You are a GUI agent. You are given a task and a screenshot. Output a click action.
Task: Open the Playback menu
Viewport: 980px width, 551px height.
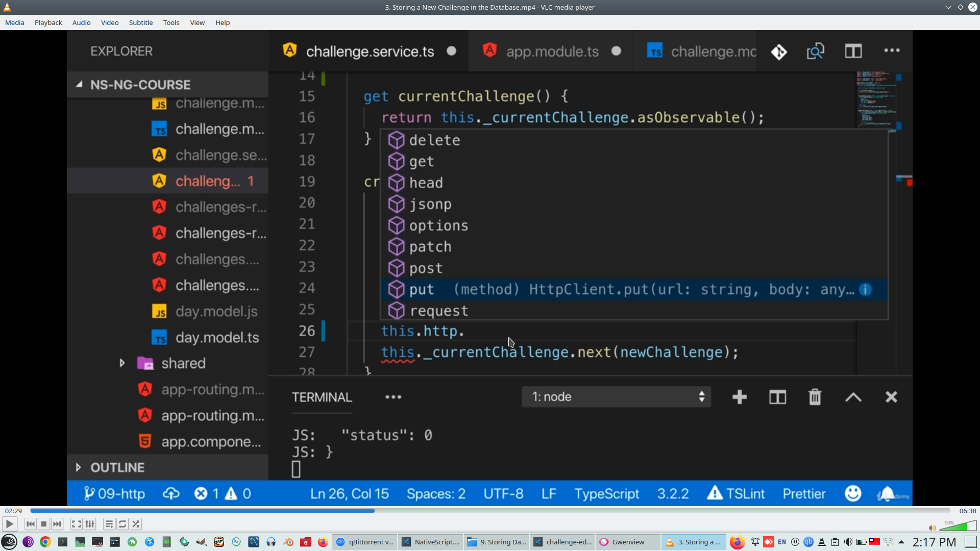click(x=48, y=22)
